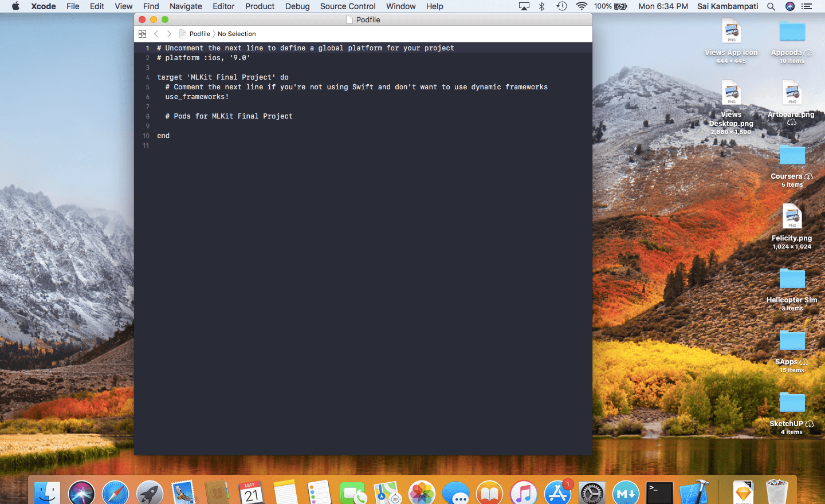Toggle the Wi-Fi status menu
Screen dimensions: 825x504
pos(582,6)
